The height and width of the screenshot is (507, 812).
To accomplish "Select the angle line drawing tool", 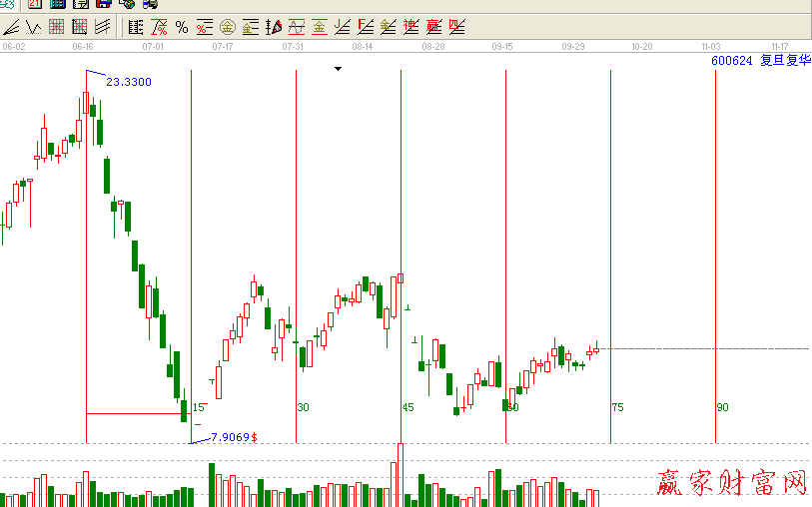I will tap(11, 27).
